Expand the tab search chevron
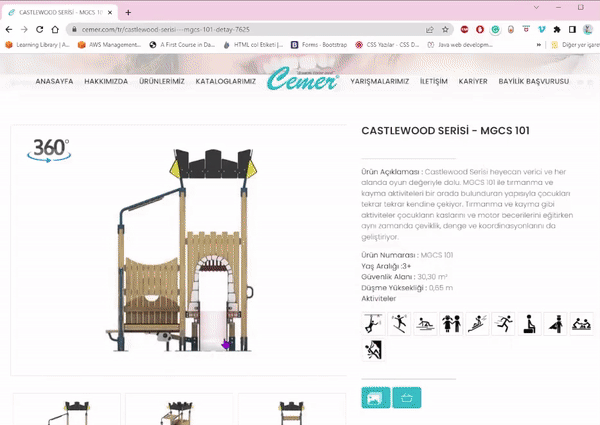600x425 pixels. click(x=536, y=7)
